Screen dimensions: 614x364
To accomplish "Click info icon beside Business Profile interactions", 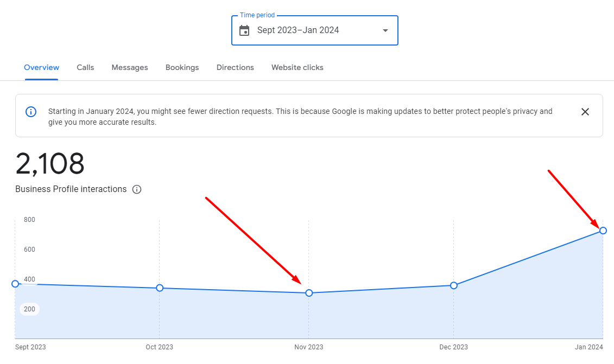I will 137,189.
